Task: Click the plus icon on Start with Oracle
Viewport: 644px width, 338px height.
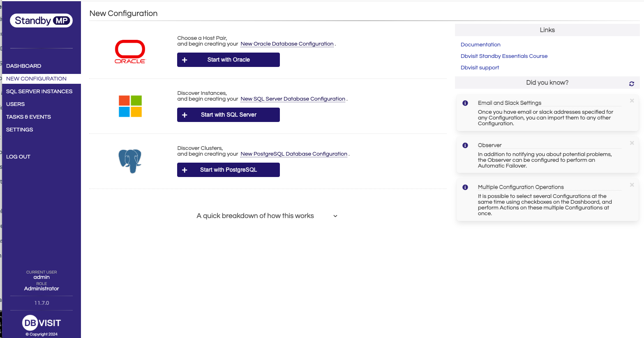Action: pos(185,60)
